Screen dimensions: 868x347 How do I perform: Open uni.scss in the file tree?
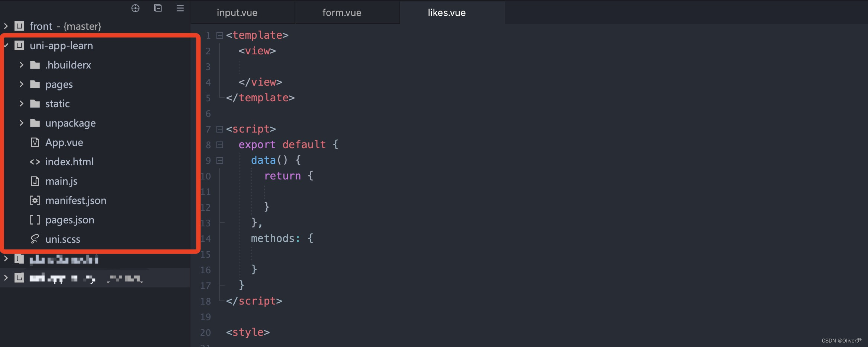(x=63, y=239)
